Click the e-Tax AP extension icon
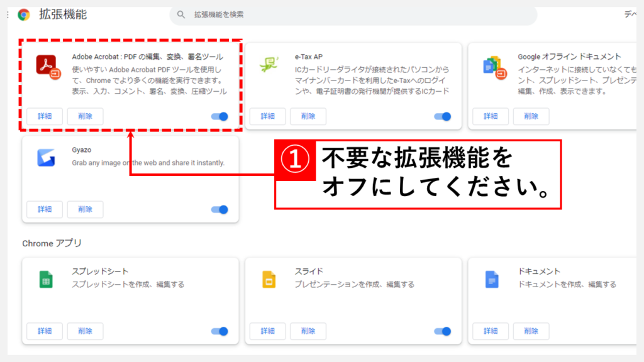 (269, 65)
